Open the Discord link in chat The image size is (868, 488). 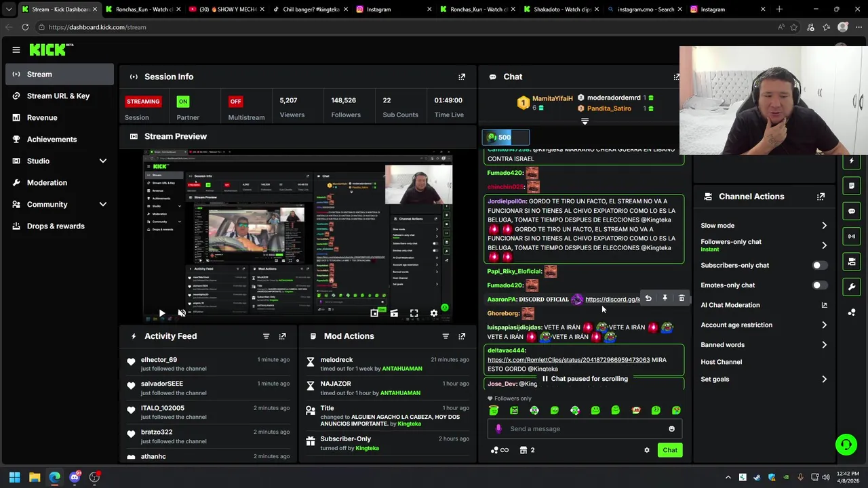(612, 299)
